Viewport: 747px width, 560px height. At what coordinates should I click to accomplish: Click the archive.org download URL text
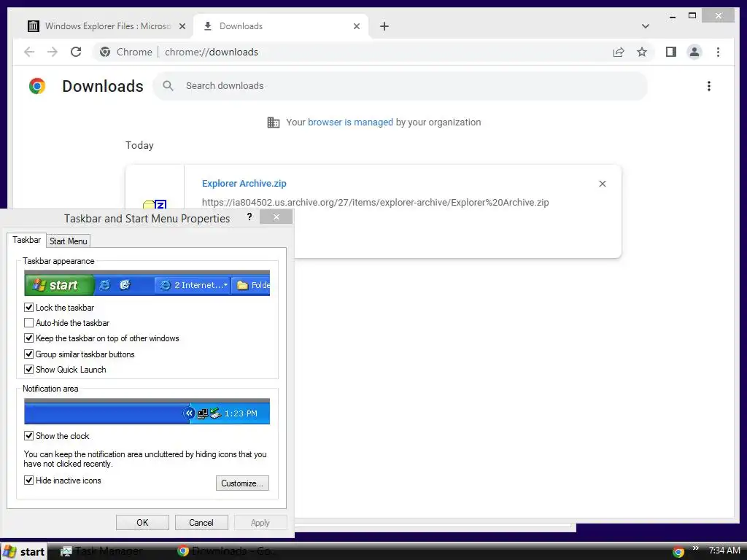[x=376, y=203]
